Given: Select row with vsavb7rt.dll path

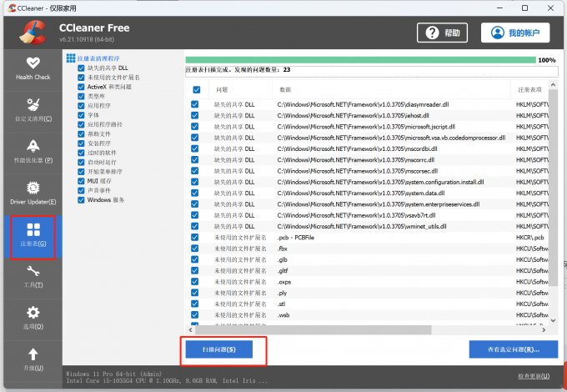Looking at the screenshot, I should [x=368, y=215].
